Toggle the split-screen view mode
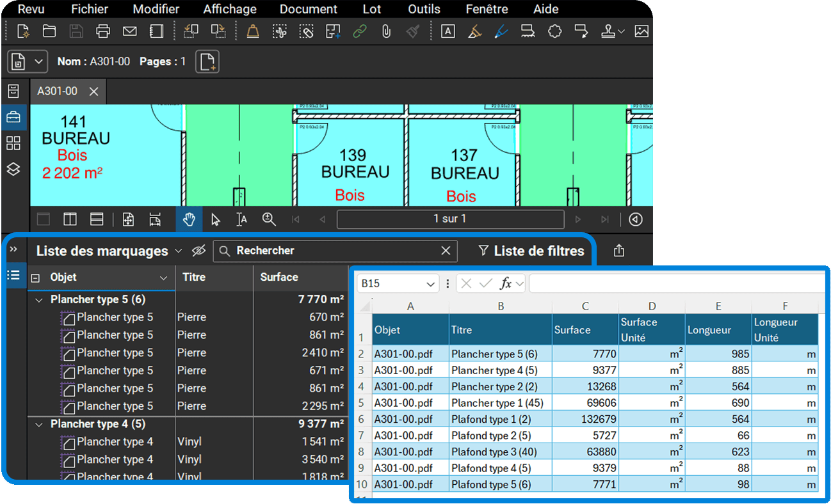Viewport: 831px width, 504px height. (x=70, y=219)
